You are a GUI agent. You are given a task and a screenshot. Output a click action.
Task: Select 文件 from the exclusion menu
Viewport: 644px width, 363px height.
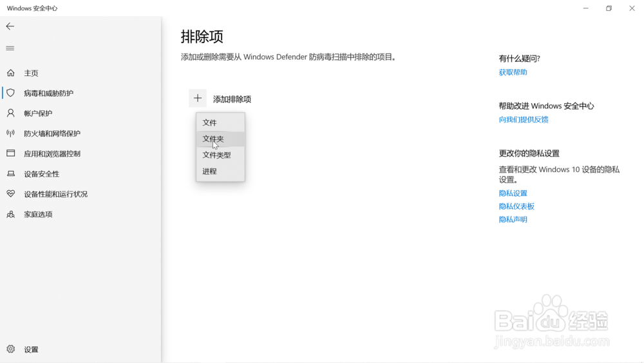(x=220, y=123)
